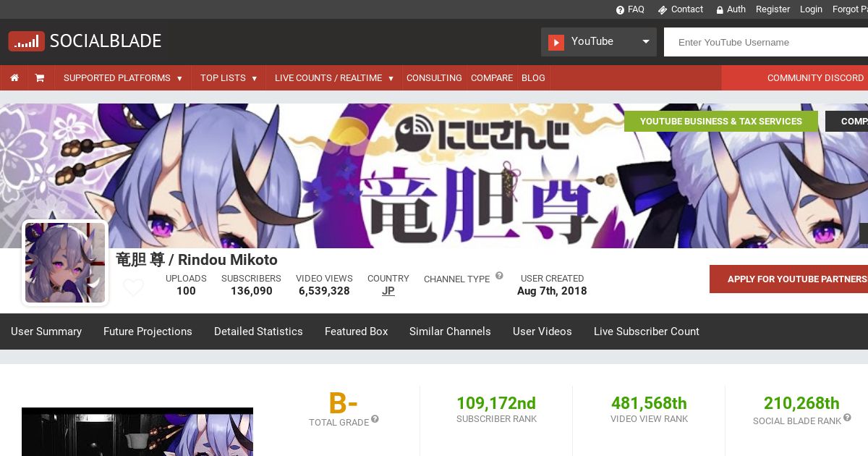Click the Forgot Password link
This screenshot has height=456, width=868.
(850, 9)
